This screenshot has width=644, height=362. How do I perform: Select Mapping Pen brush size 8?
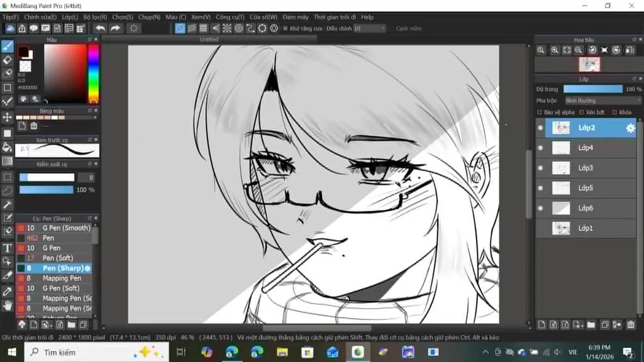[54, 278]
